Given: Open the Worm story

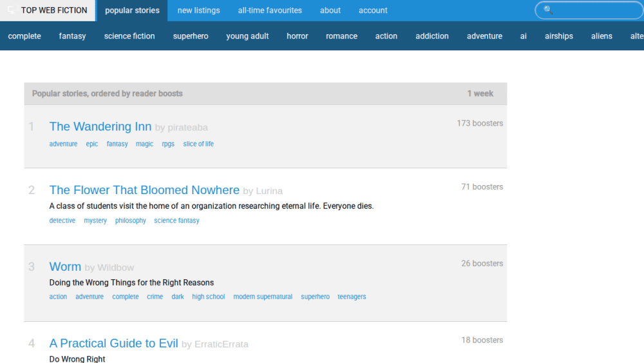Looking at the screenshot, I should (x=65, y=267).
